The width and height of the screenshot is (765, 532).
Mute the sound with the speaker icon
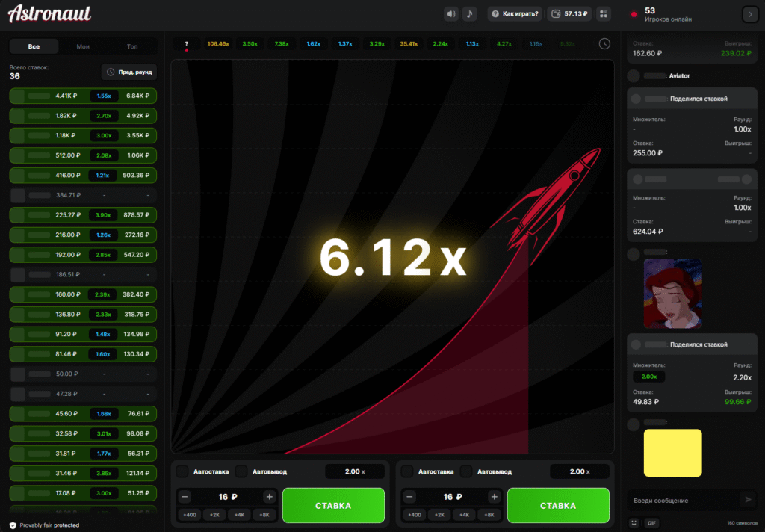tap(450, 13)
